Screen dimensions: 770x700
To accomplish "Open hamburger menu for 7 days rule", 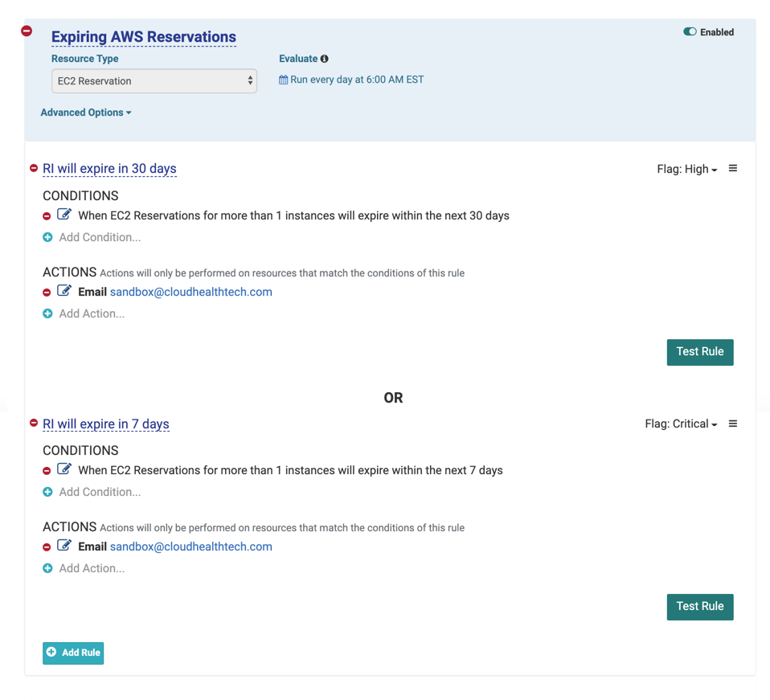I will (732, 424).
